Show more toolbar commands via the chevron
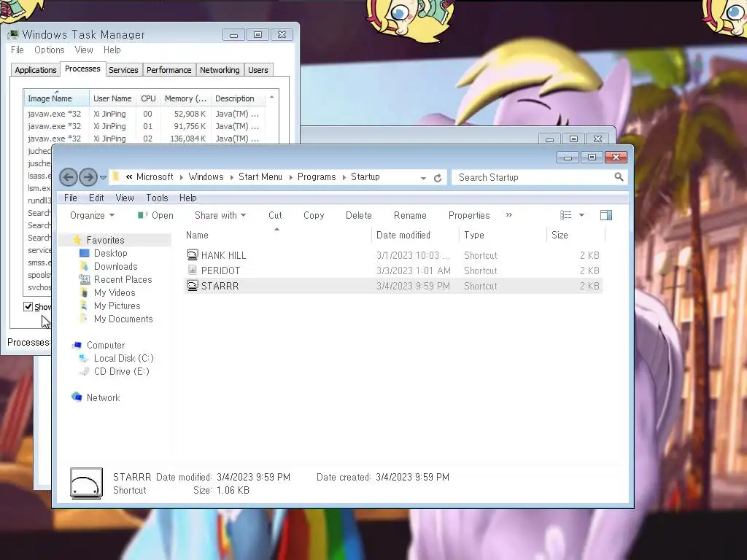747x560 pixels. pos(508,215)
